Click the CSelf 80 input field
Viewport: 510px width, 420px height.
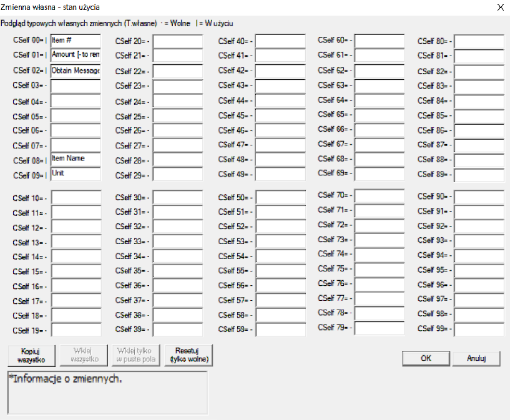[x=479, y=42]
